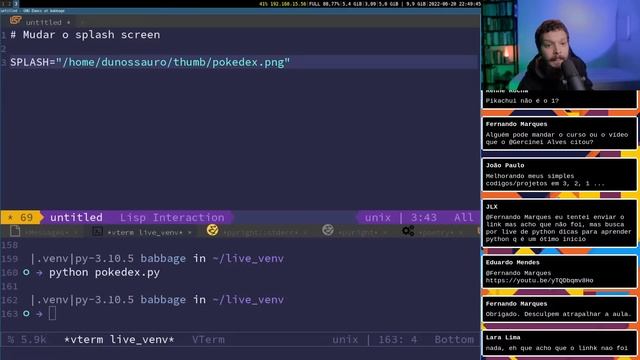Click the prompt circle on line 163
This screenshot has width=640, height=360.
[x=26, y=313]
